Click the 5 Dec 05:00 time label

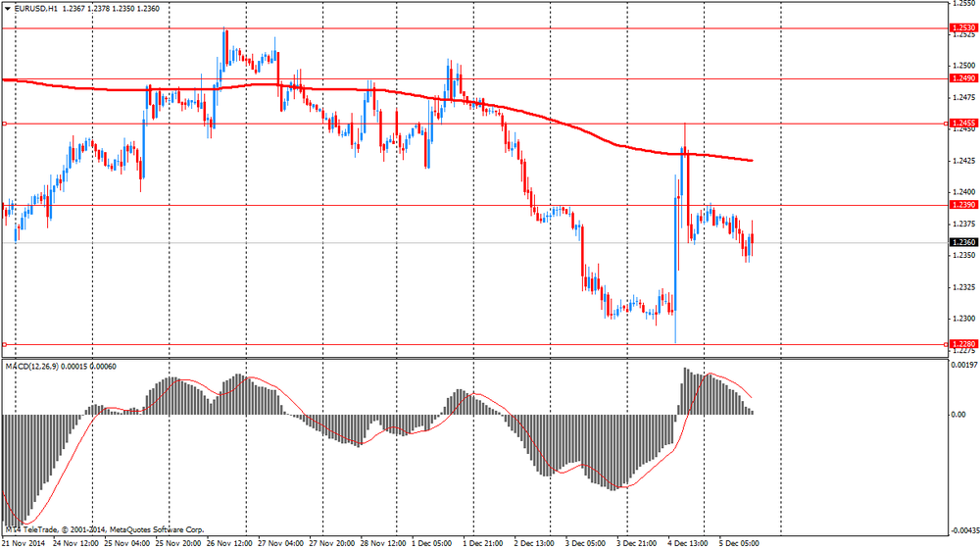point(739,543)
